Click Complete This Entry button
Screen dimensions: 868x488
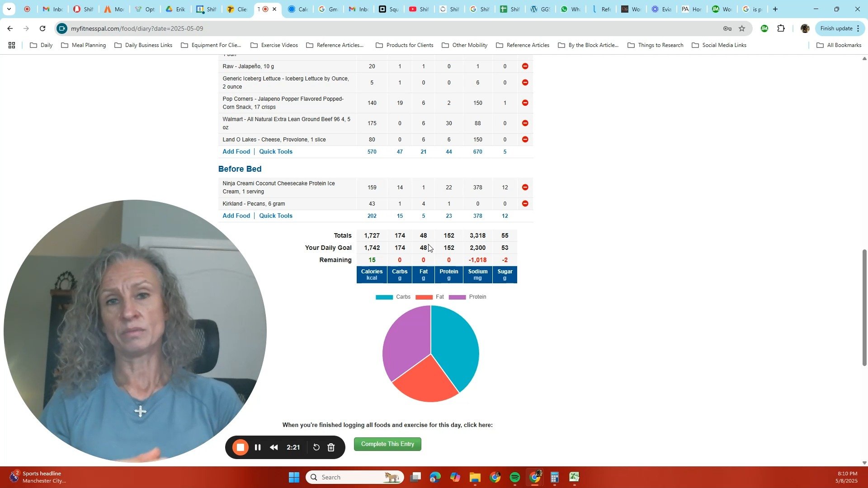(387, 444)
